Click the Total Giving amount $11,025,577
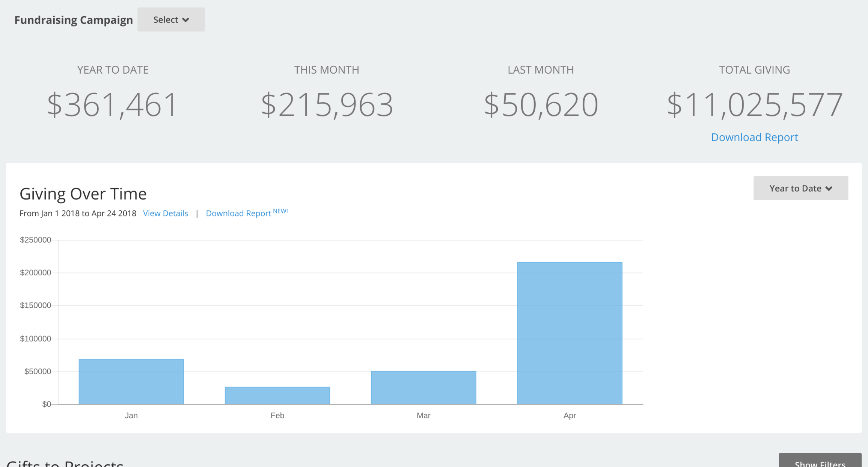 754,105
